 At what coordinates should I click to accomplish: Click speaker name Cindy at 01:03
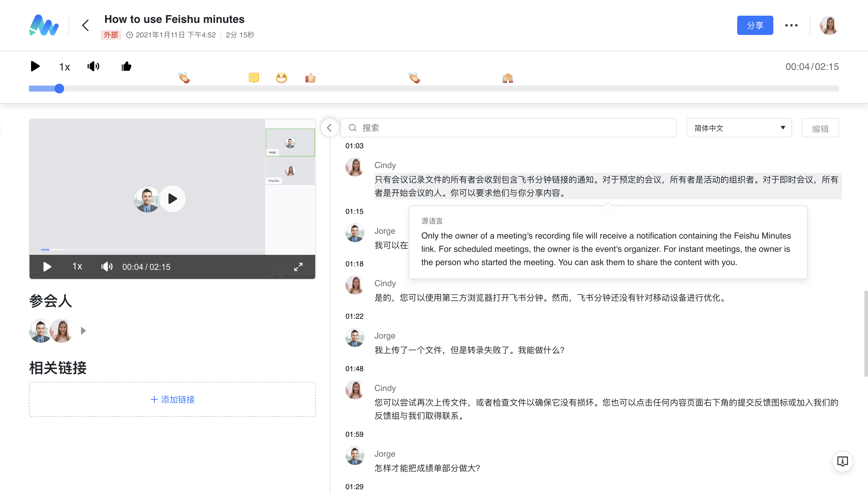coord(385,165)
